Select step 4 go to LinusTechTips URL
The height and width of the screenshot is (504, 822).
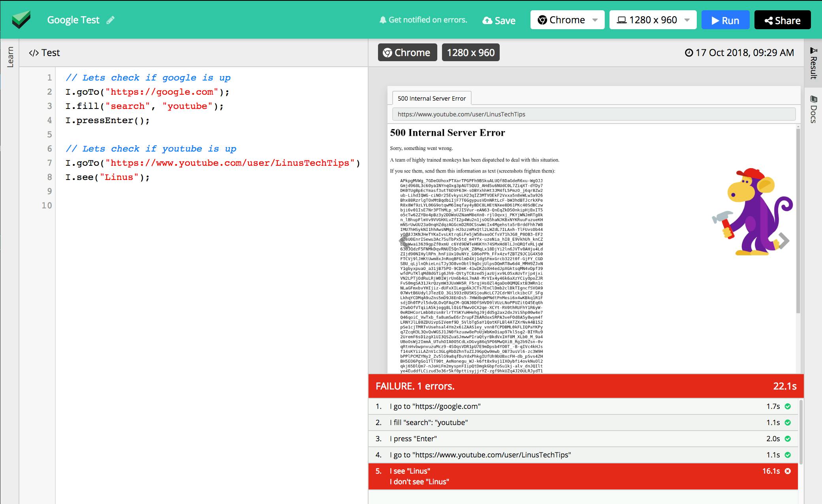[583, 455]
